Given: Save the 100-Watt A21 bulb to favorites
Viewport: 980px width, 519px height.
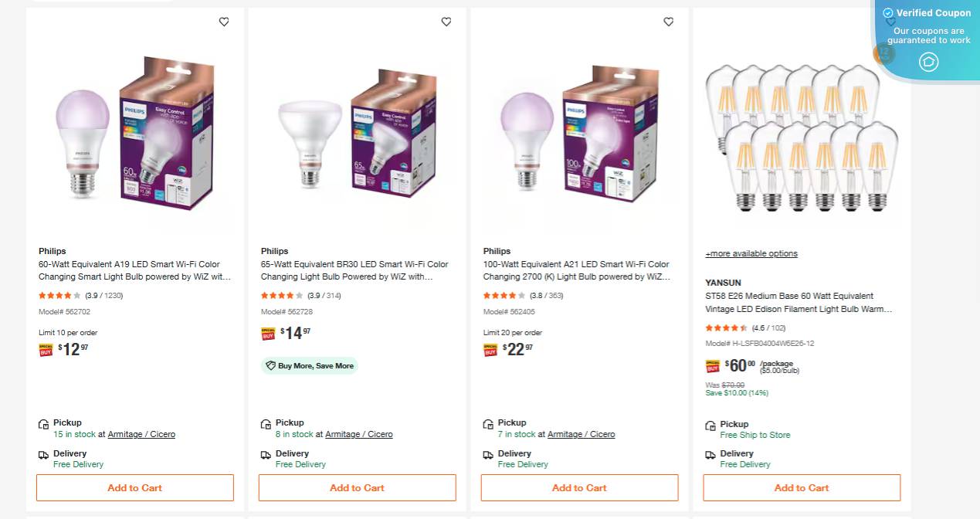Looking at the screenshot, I should point(669,22).
